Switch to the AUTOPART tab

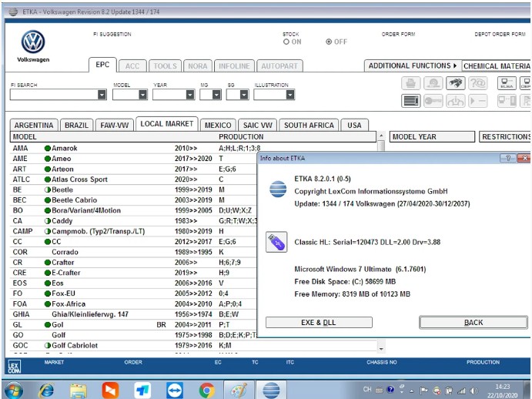[x=279, y=66]
